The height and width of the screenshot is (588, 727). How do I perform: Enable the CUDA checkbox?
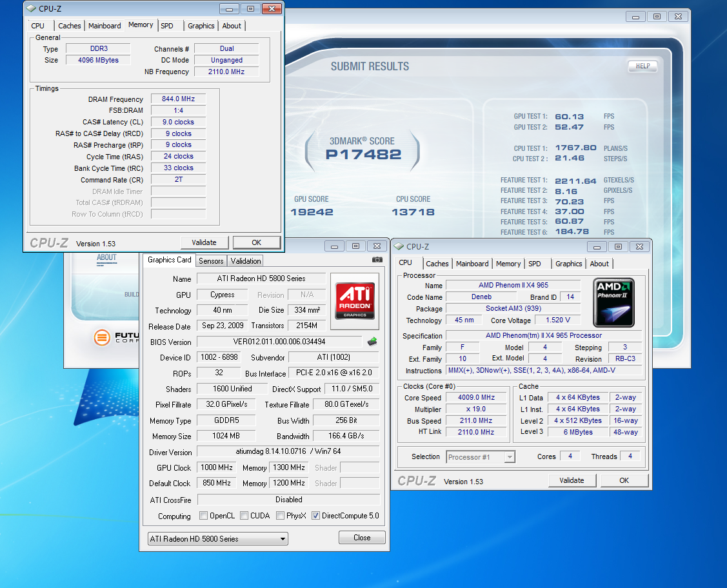pos(244,516)
